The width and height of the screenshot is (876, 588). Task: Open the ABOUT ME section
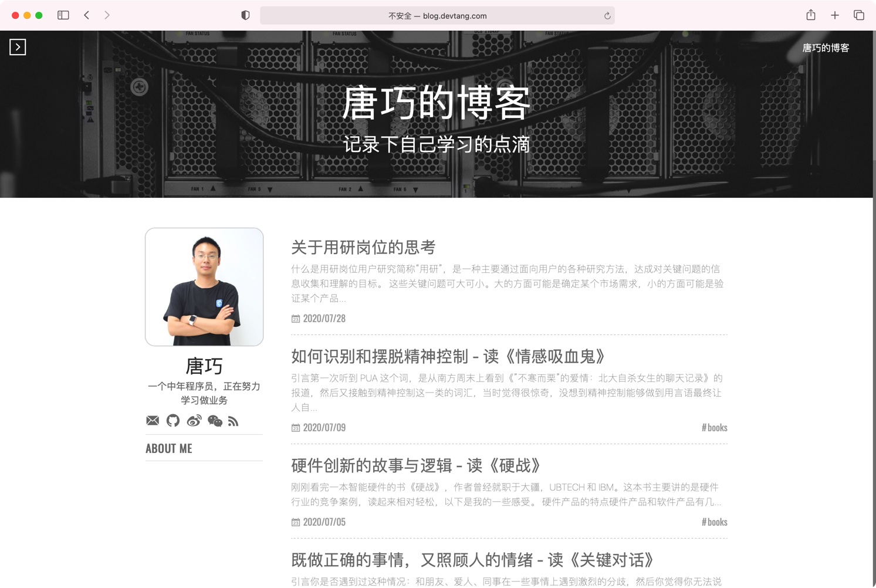tap(169, 448)
